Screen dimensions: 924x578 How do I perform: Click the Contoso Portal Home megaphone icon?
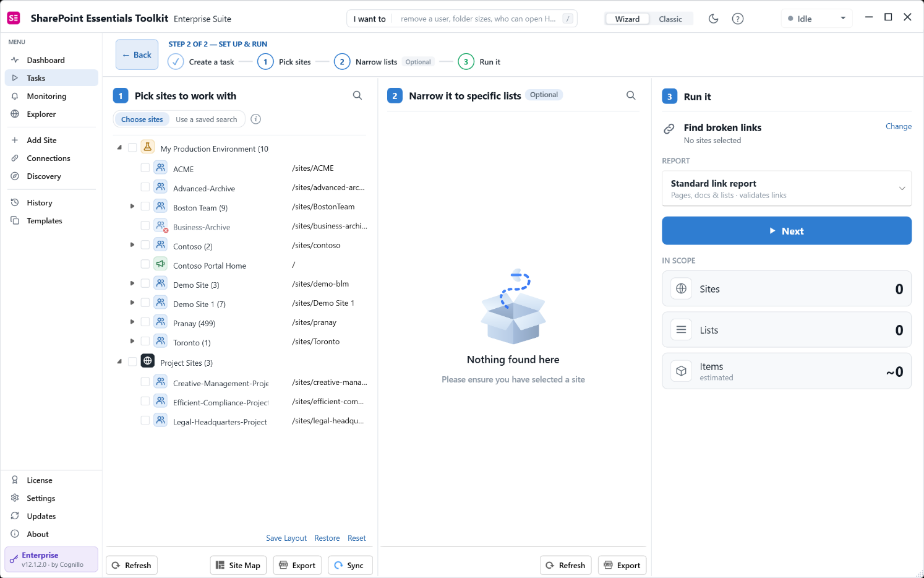click(161, 264)
